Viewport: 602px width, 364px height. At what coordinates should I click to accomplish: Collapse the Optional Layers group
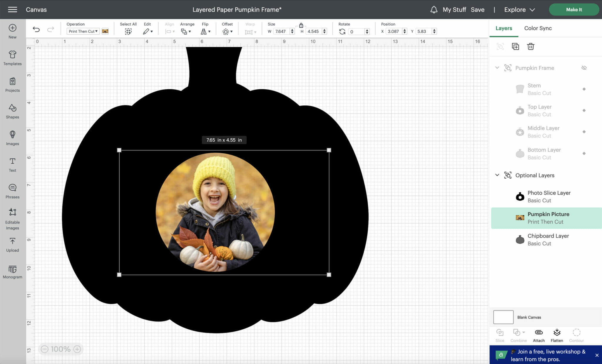point(497,175)
